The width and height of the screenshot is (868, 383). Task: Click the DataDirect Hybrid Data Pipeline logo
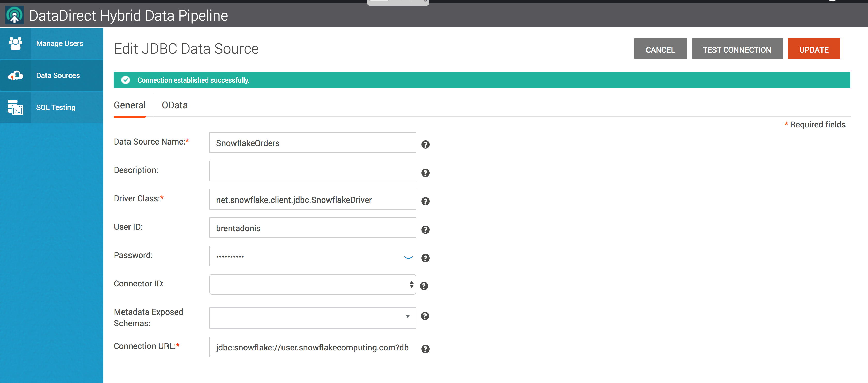tap(15, 15)
